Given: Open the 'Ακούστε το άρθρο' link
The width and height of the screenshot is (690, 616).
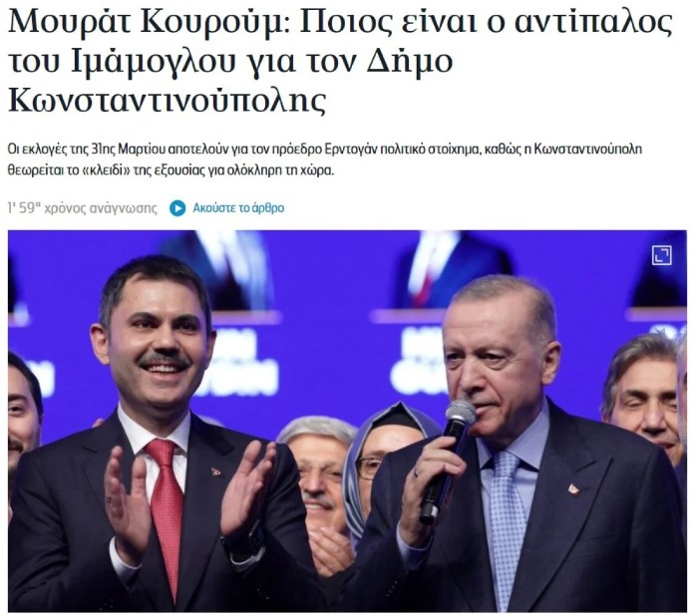Looking at the screenshot, I should click(238, 207).
